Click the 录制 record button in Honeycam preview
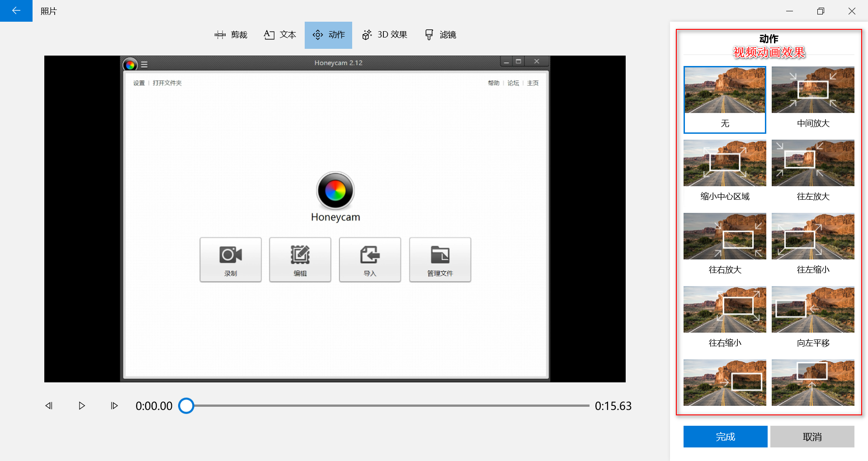Screen dimensions: 868x461 click(x=231, y=260)
